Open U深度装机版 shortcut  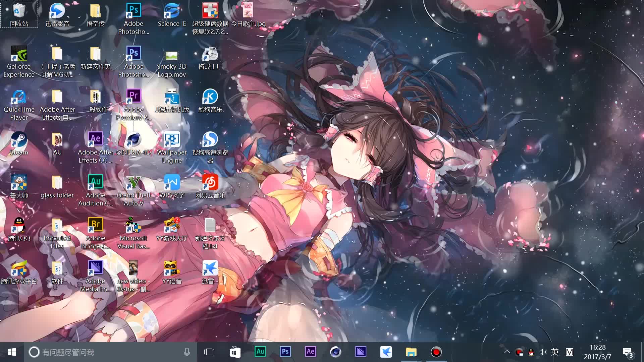pos(172,101)
